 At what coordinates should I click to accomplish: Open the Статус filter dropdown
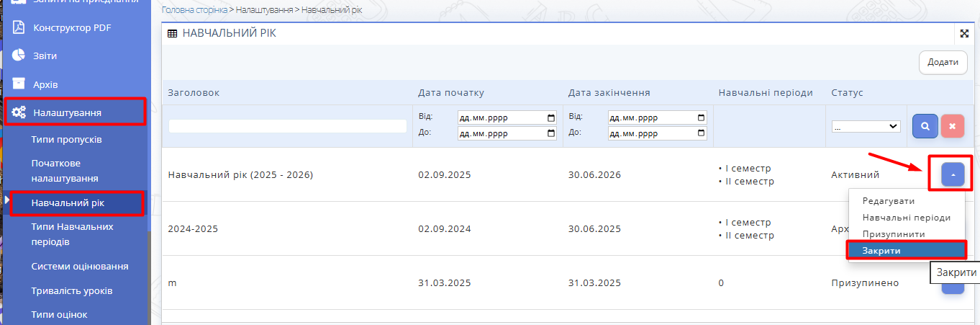(x=866, y=126)
